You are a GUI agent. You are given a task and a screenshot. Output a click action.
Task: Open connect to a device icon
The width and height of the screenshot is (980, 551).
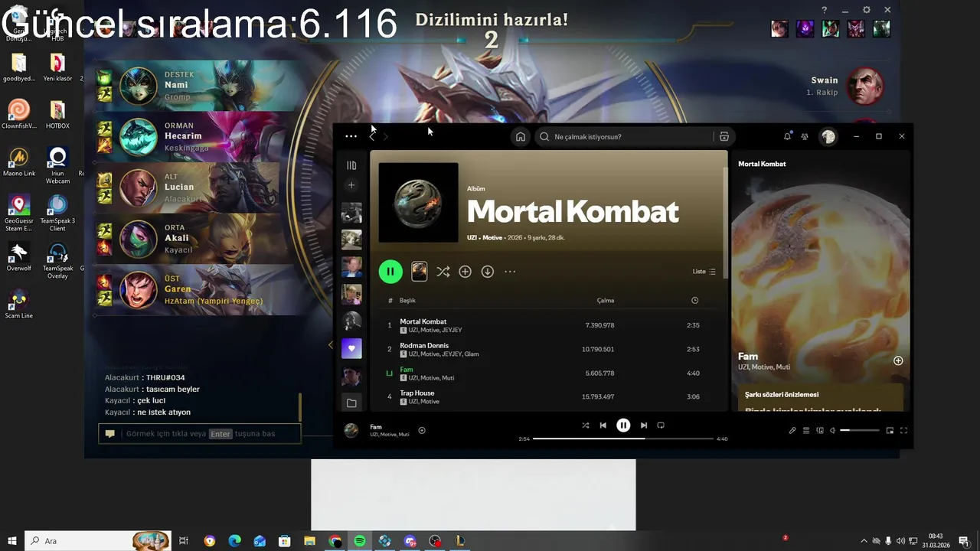pos(820,430)
